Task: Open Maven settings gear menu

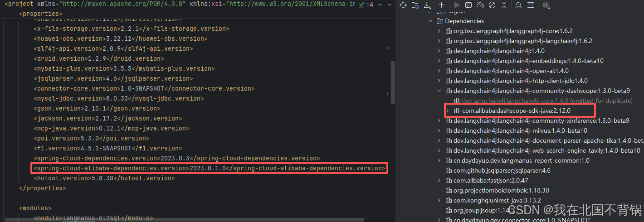Action: click(x=546, y=5)
